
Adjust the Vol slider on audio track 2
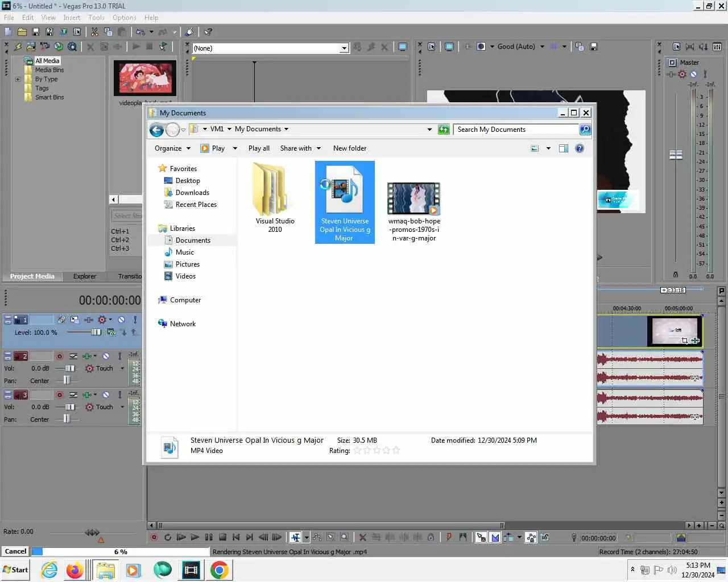pos(69,368)
